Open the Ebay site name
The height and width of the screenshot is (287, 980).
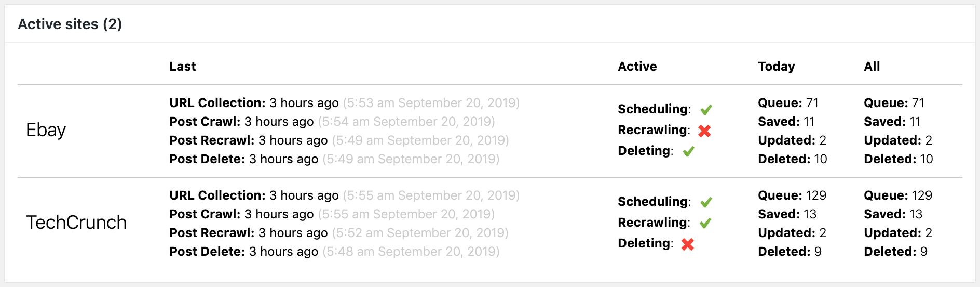click(x=46, y=130)
